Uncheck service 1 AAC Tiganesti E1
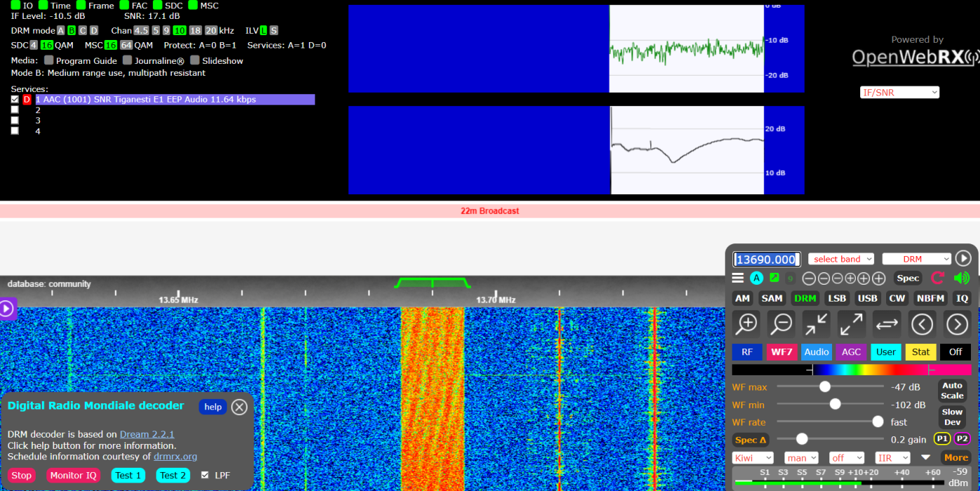Screen dimensions: 980x491 coord(15,99)
